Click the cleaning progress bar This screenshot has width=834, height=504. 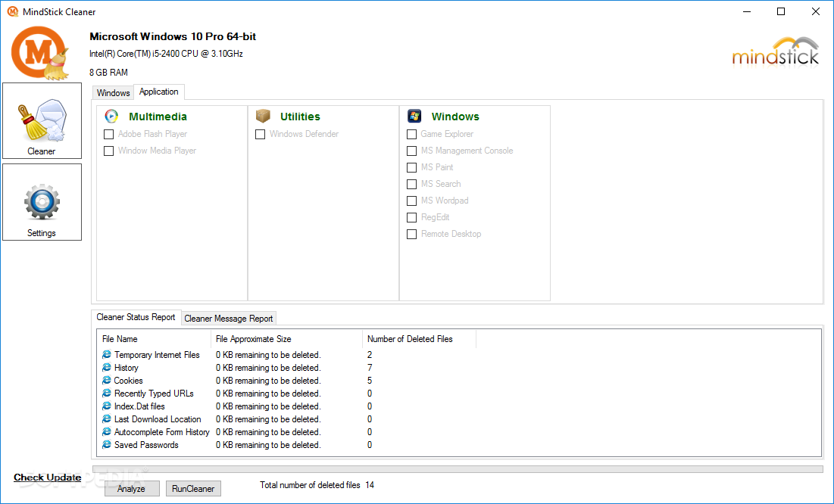pyautogui.click(x=458, y=469)
